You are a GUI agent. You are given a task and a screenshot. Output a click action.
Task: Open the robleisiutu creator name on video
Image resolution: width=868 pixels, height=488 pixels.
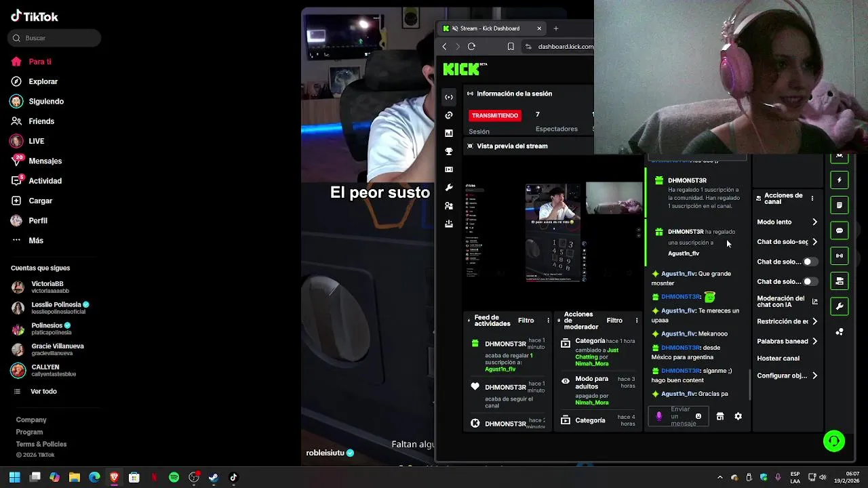[x=325, y=453]
